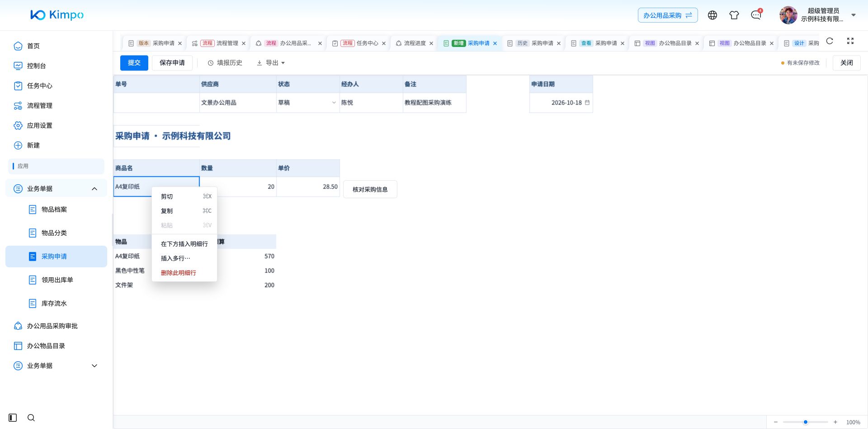Open the 状态 草稿 dropdown
This screenshot has height=429, width=868.
pos(308,103)
